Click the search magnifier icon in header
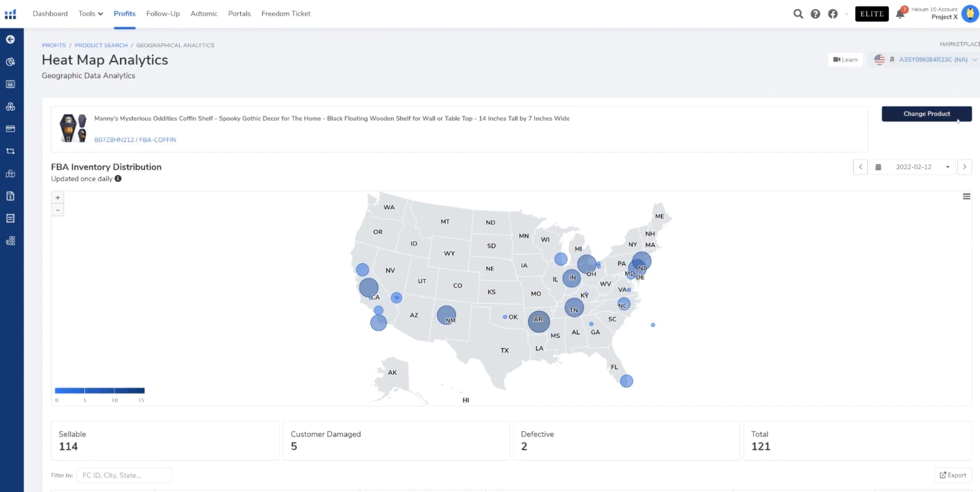This screenshot has width=980, height=492. tap(798, 14)
